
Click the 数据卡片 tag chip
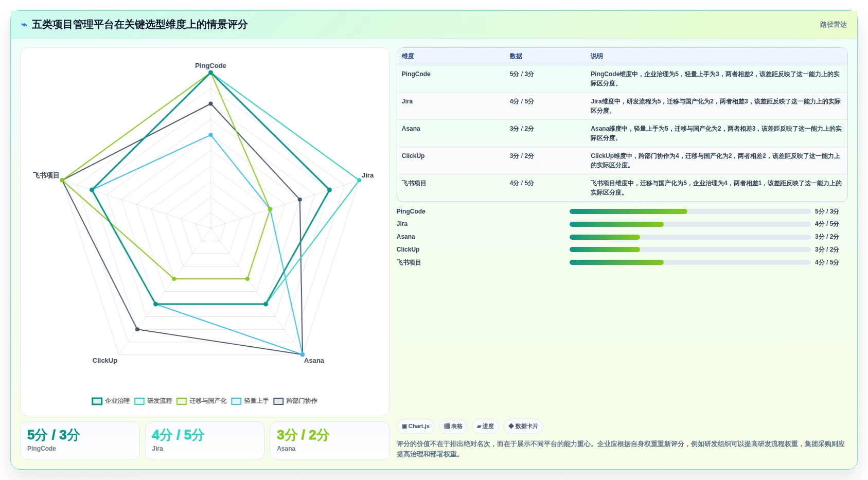pyautogui.click(x=523, y=426)
